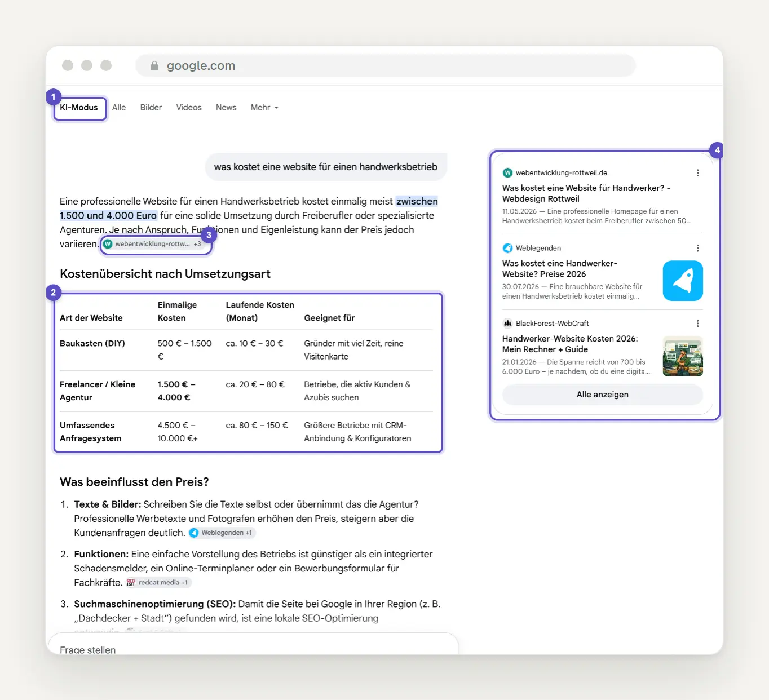Open the three-dot menu for webentwicklung-rottweil.de
Image resolution: width=769 pixels, height=700 pixels.
coord(698,173)
